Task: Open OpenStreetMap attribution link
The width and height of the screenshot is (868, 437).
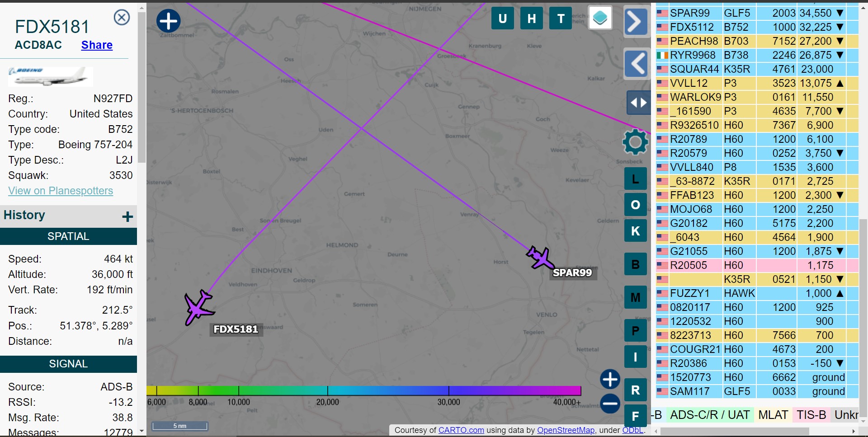Action: [x=566, y=430]
